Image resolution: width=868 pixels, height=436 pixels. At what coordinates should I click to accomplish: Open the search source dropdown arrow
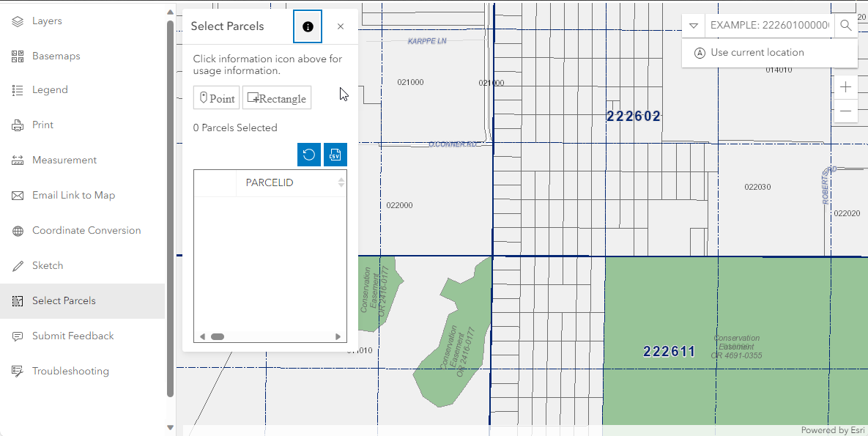coord(692,25)
